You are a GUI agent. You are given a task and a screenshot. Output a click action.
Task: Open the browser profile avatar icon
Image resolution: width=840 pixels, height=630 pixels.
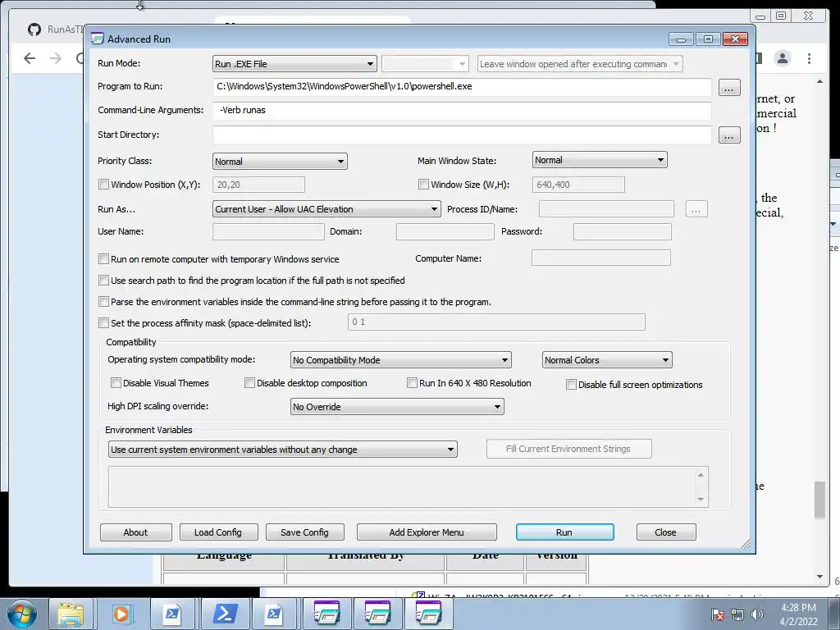coord(782,58)
